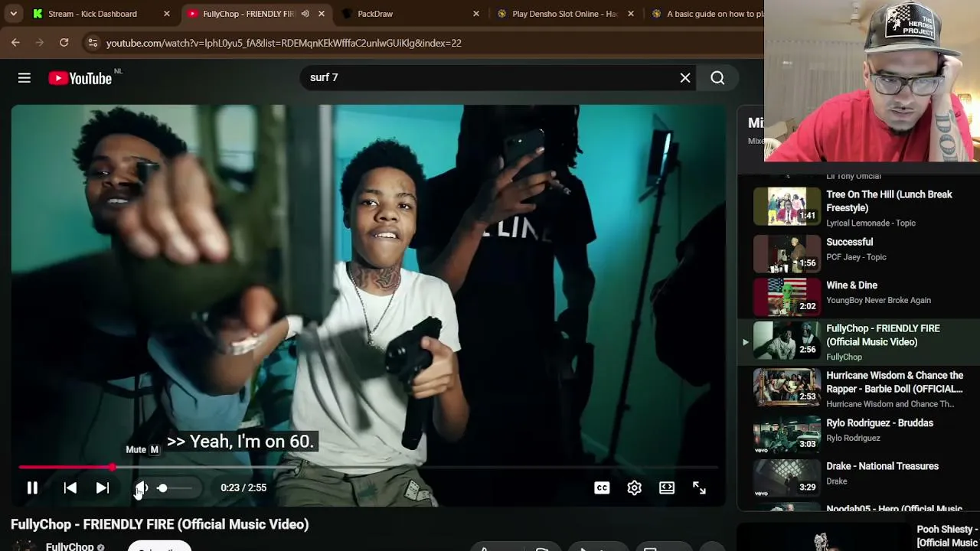The width and height of the screenshot is (980, 551).
Task: Mute the FullyChop browser tab audio
Action: pyautogui.click(x=305, y=14)
